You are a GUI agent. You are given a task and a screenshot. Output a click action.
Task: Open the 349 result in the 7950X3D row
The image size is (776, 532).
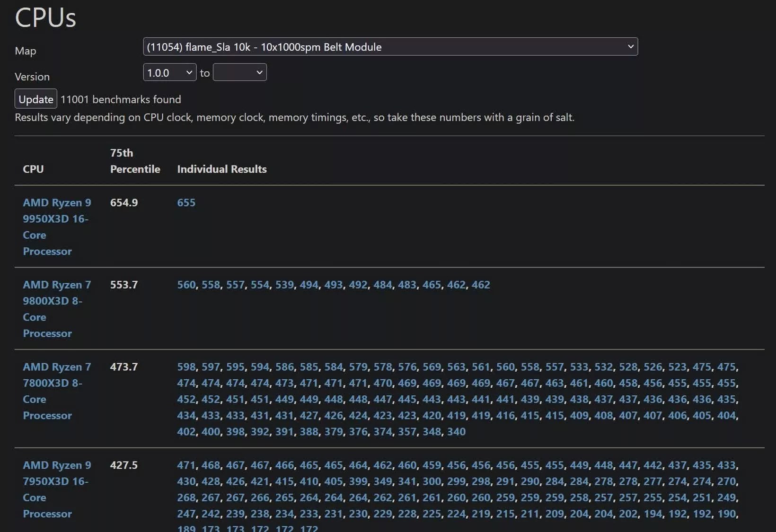[x=382, y=481]
